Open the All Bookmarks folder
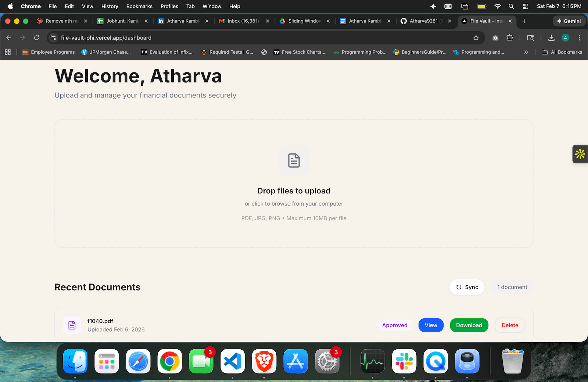 (562, 52)
